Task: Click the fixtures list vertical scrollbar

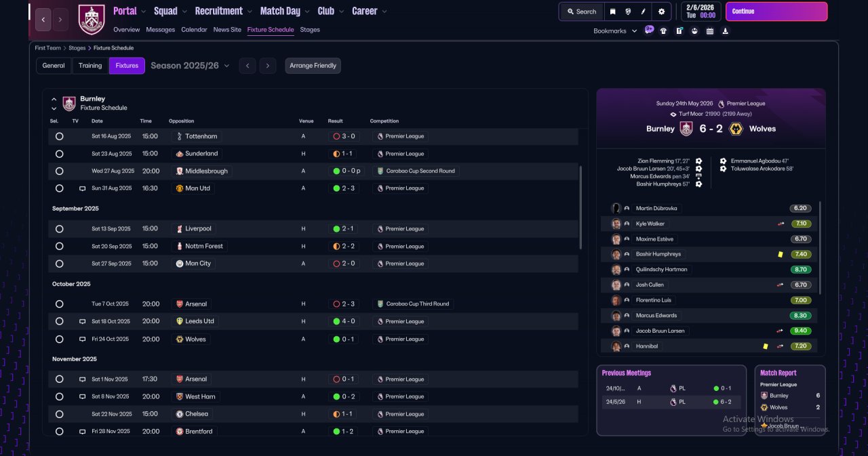Action: (x=581, y=207)
